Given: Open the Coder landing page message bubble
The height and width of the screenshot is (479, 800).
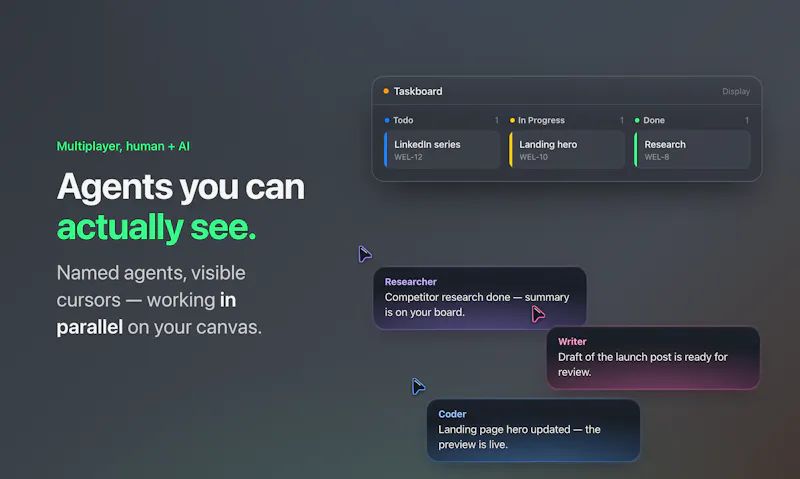Looking at the screenshot, I should tap(533, 430).
